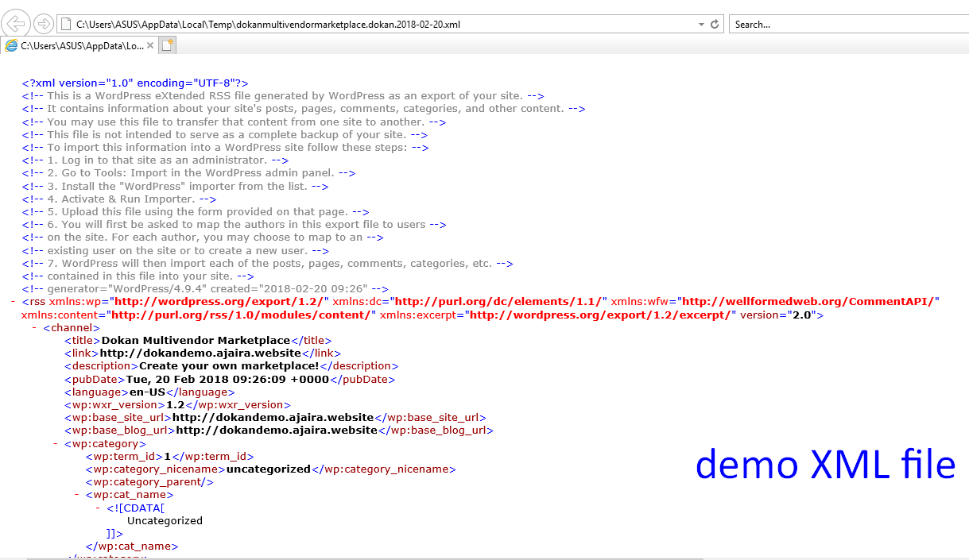This screenshot has height=560, width=969.
Task: Click xmlns:dc URL purl.org/dc/elements/1.1/
Action: [x=499, y=302]
